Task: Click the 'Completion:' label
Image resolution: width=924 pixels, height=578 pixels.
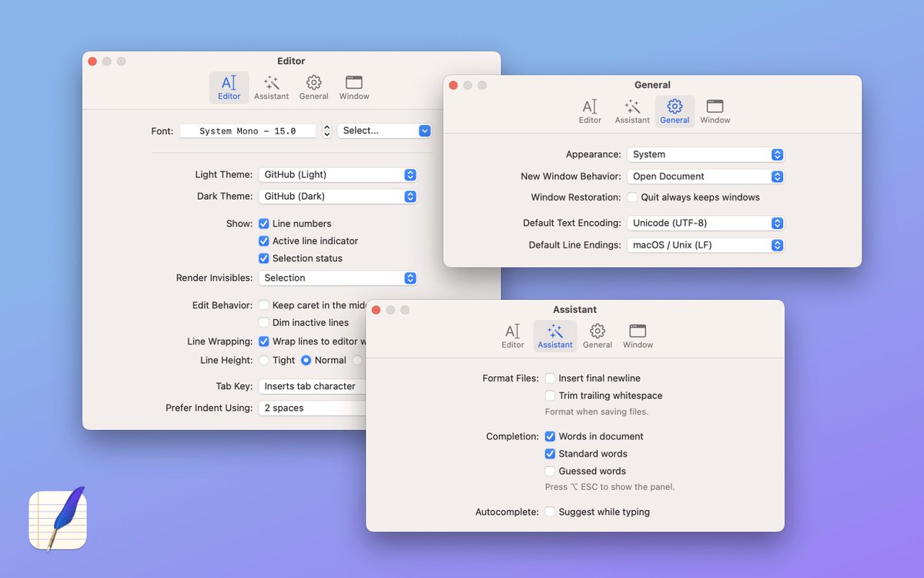Action: click(x=513, y=436)
